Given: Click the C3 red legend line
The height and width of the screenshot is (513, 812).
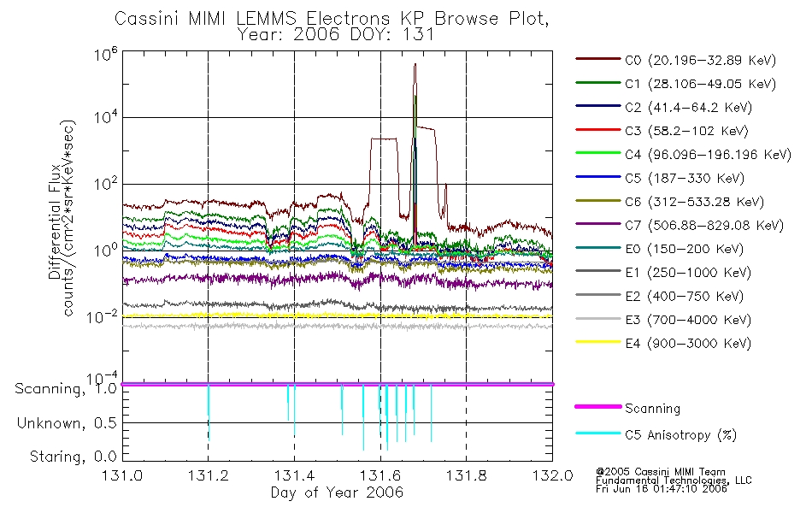Looking at the screenshot, I should (598, 130).
